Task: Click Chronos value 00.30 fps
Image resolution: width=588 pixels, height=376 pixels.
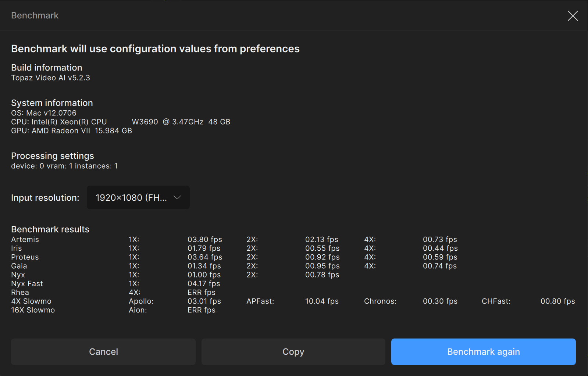Action: tap(440, 301)
